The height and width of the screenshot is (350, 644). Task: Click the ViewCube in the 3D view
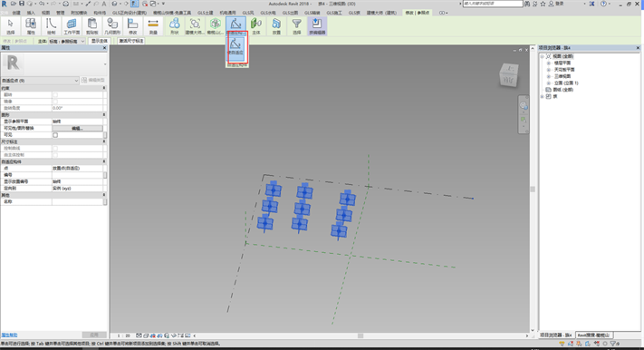[x=509, y=75]
